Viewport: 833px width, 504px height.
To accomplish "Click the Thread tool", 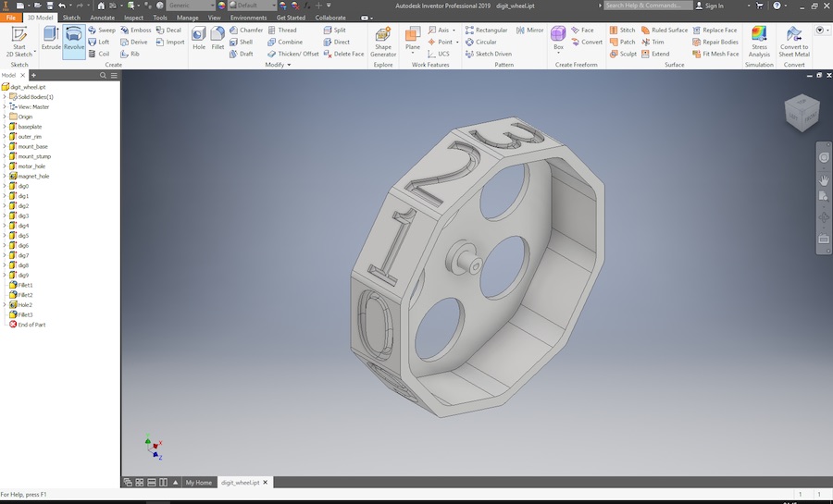I will 282,31.
